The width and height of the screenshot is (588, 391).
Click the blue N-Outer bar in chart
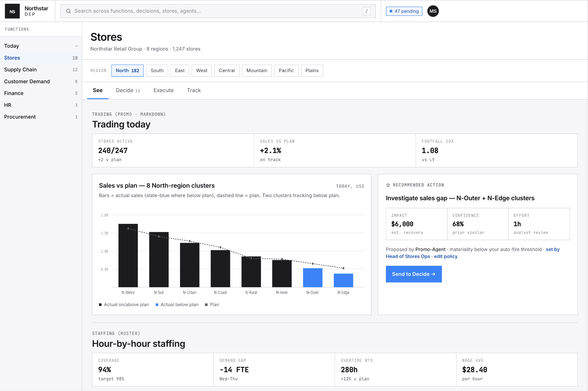click(313, 278)
